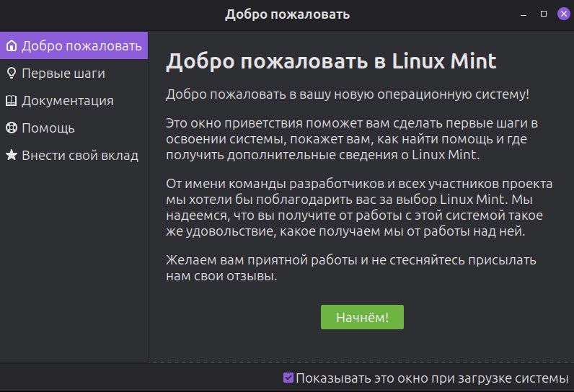Select the Добро пожаловать sidebar label
This screenshot has height=392, width=574.
[x=81, y=46]
